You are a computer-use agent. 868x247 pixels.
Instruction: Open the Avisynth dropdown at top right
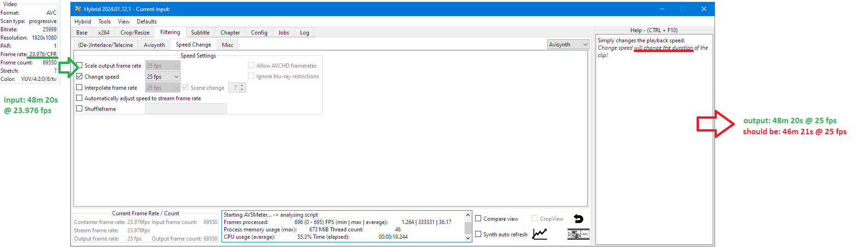click(x=568, y=45)
